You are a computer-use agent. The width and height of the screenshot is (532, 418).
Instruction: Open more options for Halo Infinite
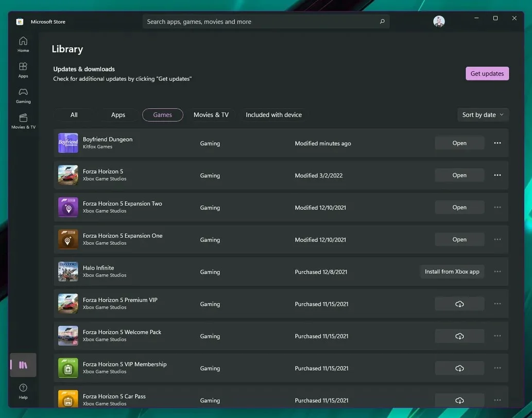[x=497, y=272]
